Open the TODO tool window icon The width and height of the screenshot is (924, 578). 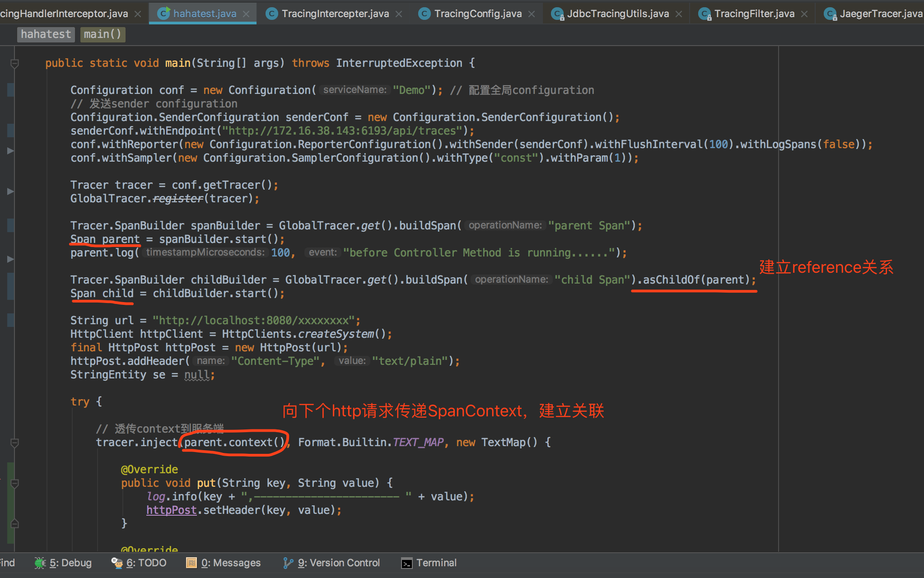(117, 563)
